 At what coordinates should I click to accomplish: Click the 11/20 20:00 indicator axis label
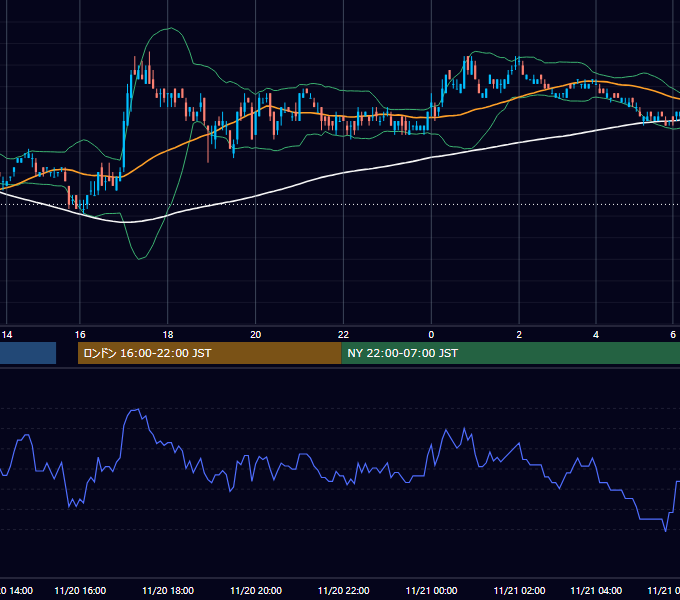point(256,590)
